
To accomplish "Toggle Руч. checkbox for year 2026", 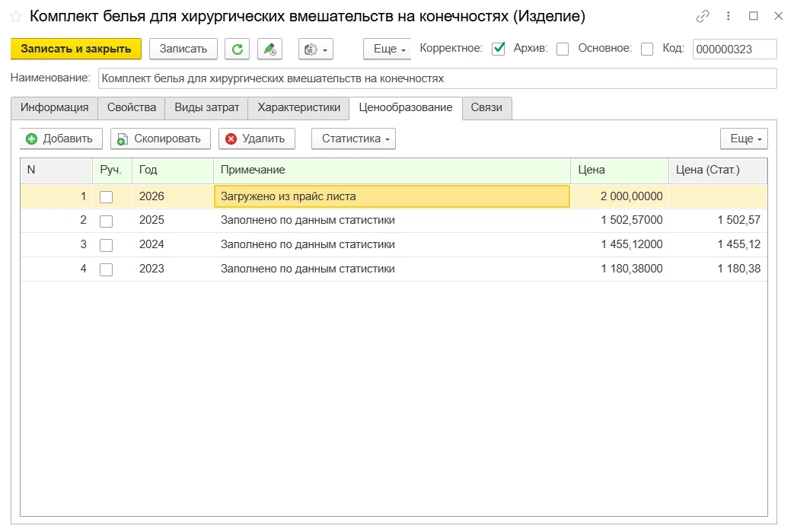I will [107, 197].
